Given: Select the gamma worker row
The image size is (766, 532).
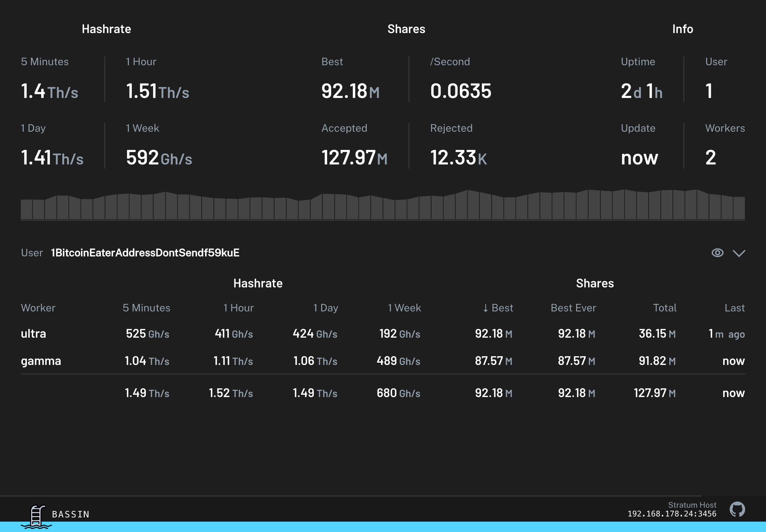Looking at the screenshot, I should (x=41, y=361).
